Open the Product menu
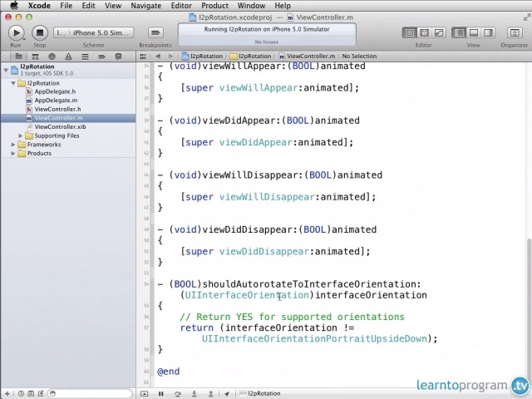The width and height of the screenshot is (532, 399). pyautogui.click(x=214, y=6)
